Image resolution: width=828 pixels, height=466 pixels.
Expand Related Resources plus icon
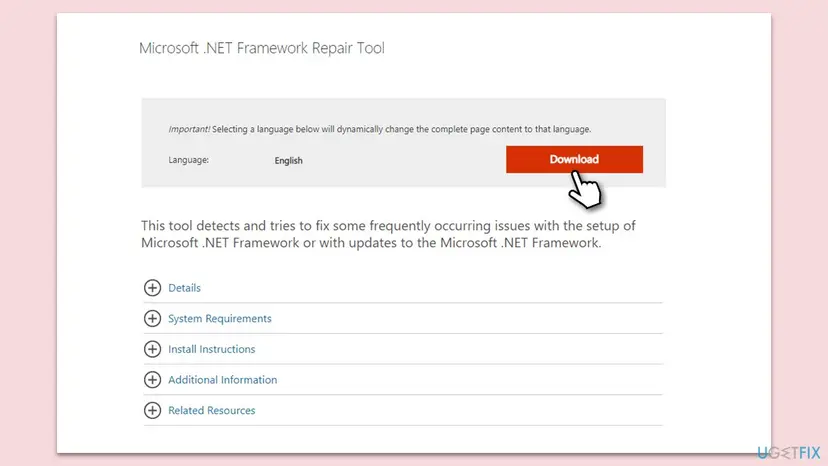point(153,410)
